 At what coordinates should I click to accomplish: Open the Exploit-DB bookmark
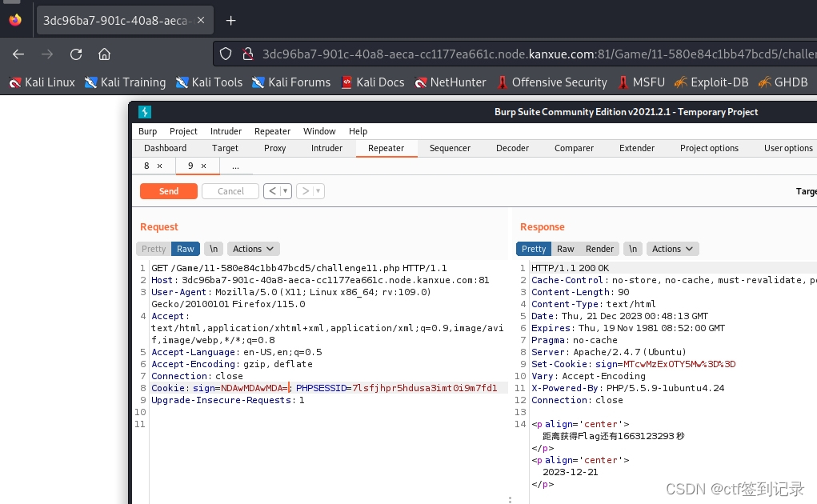click(x=711, y=82)
